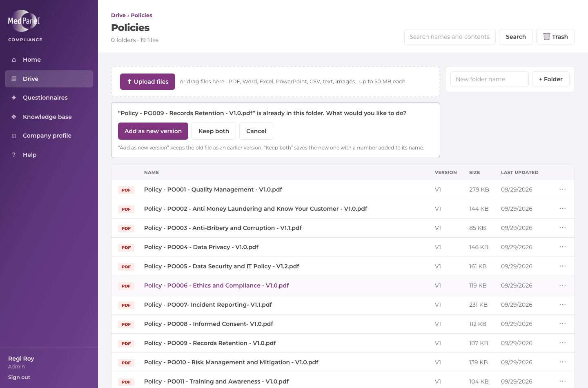This screenshot has width=588, height=388.
Task: Open more options for PO003 Anti-Bribery
Action: tap(563, 227)
